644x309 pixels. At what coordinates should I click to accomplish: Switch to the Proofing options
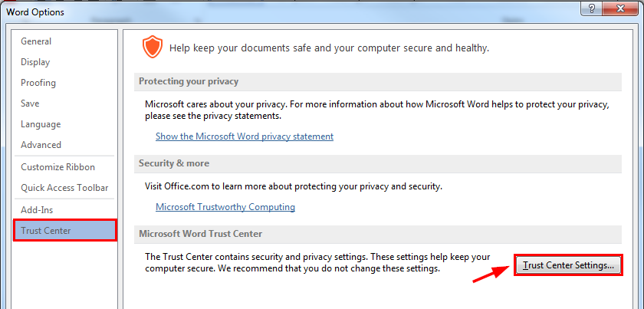point(38,83)
